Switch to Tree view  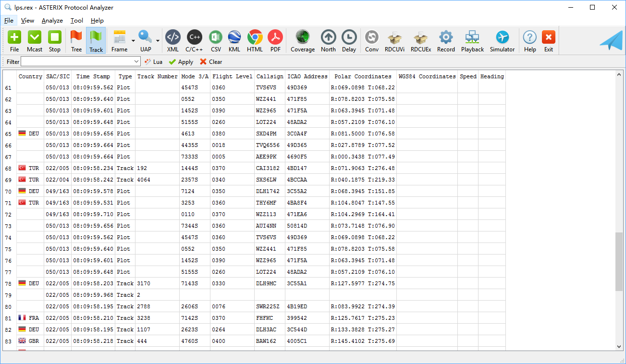pyautogui.click(x=76, y=41)
